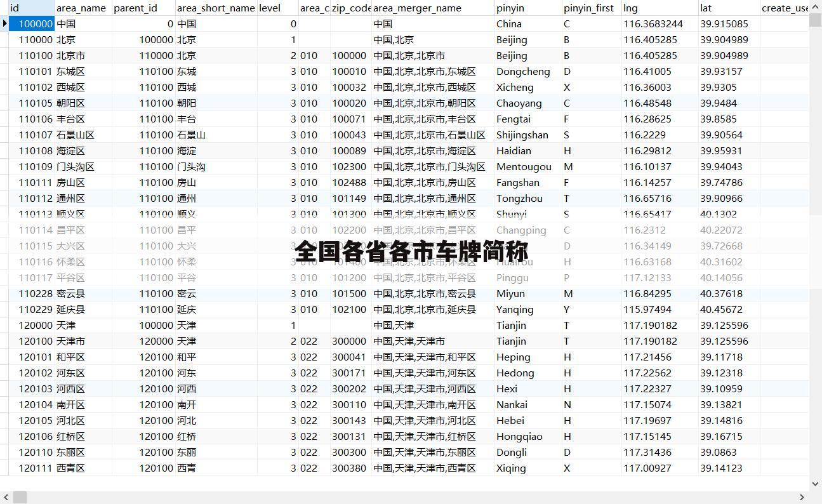
Task: Click the level column header
Action: click(277, 8)
